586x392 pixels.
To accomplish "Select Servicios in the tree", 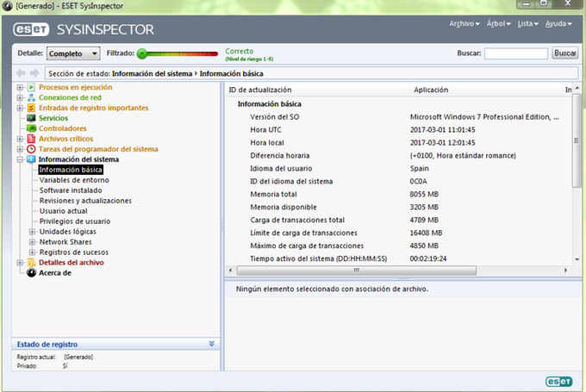I will 53,118.
